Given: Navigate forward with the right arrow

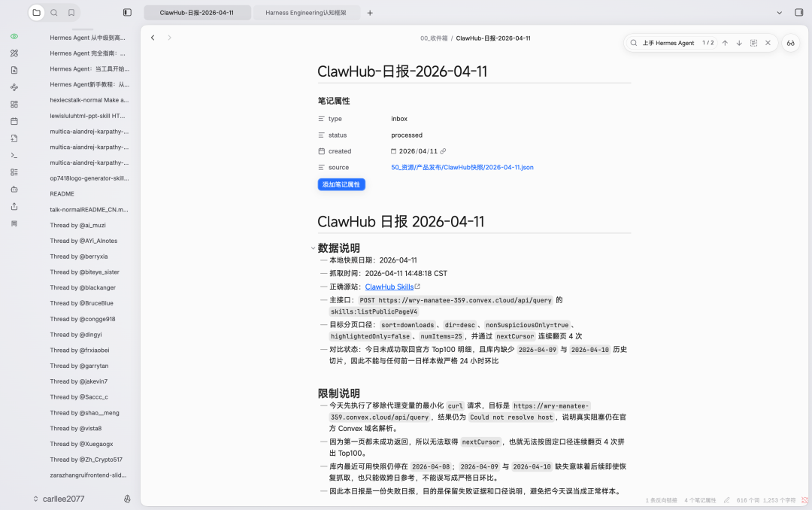Looking at the screenshot, I should click(169, 38).
